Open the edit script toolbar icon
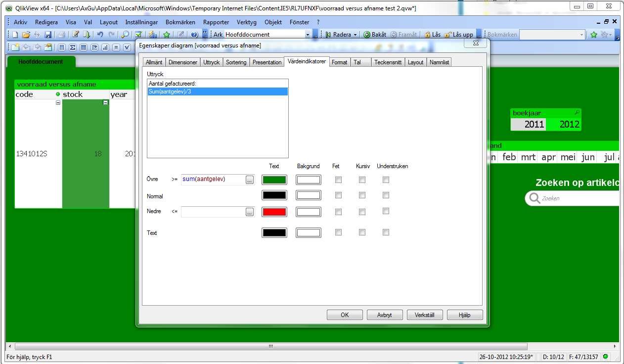 (75, 35)
